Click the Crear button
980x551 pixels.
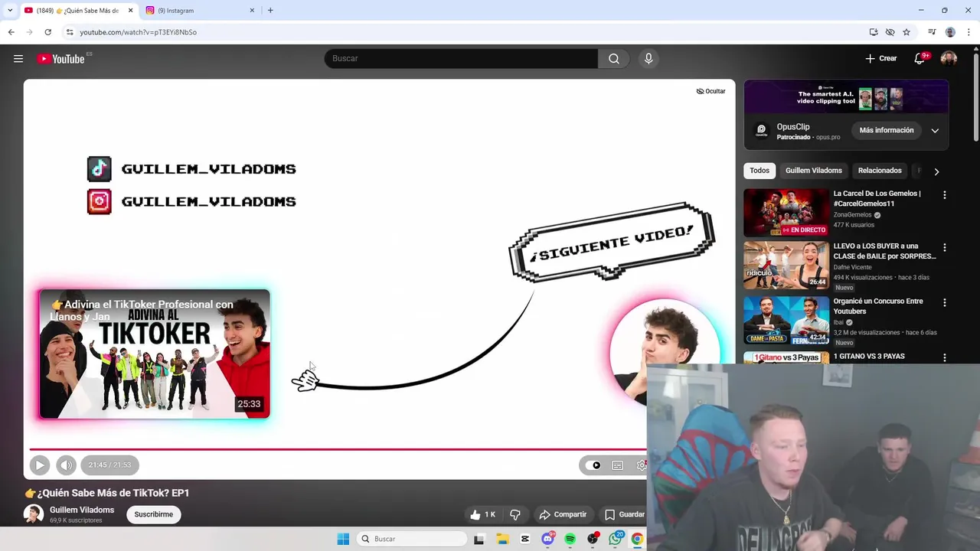[881, 59]
